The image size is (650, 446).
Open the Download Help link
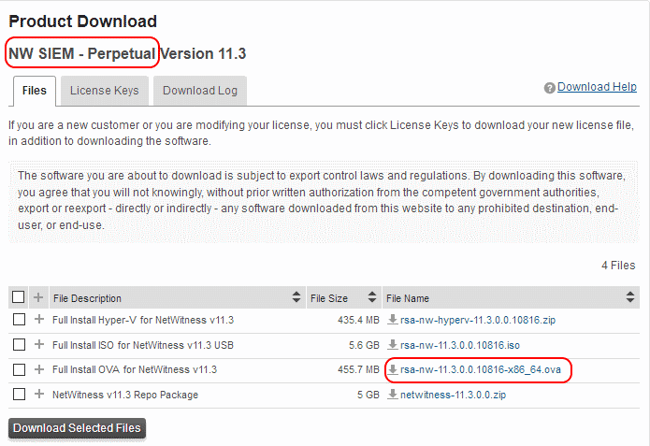[x=597, y=87]
